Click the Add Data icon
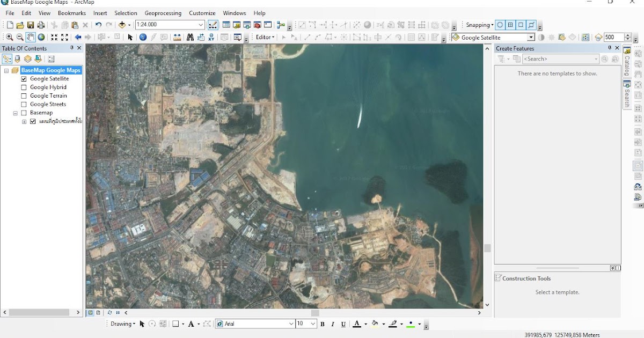Screen dimensions: 644x338 point(122,25)
